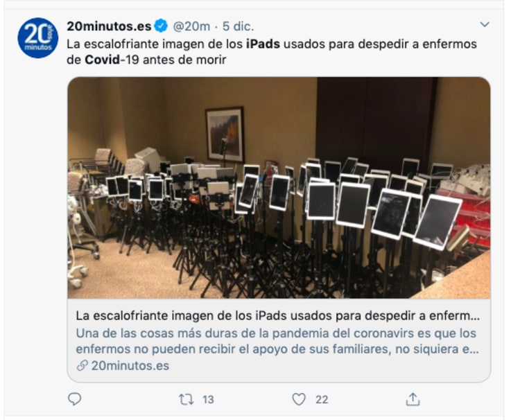
Task: Open the share menu icon
Action: [413, 399]
